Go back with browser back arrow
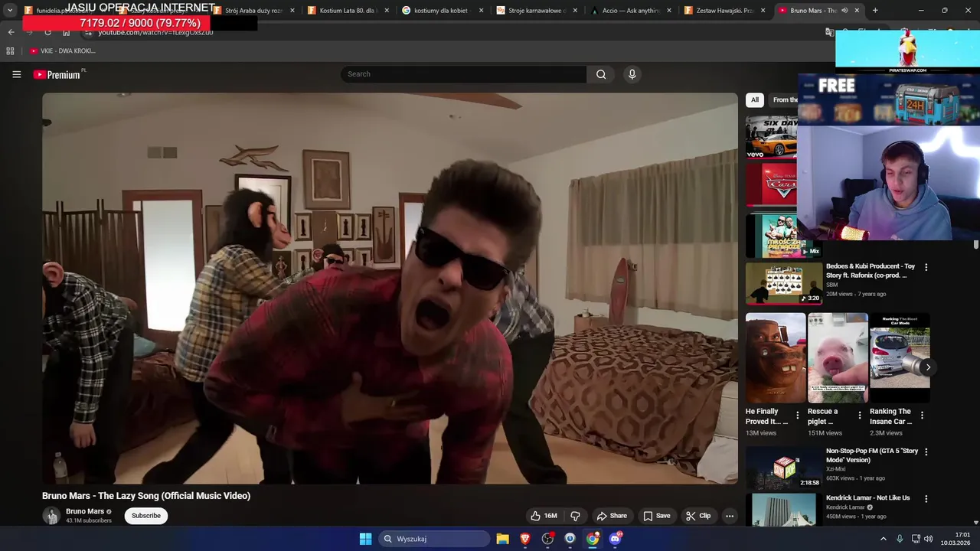Image resolution: width=980 pixels, height=551 pixels. click(11, 32)
